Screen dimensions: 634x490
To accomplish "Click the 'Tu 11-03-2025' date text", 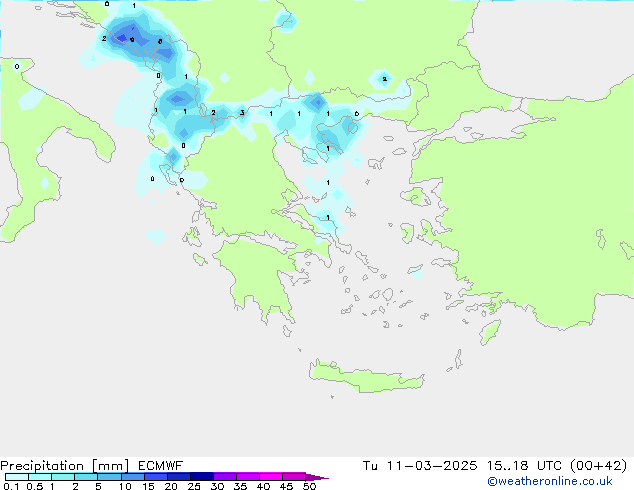I will (420, 466).
